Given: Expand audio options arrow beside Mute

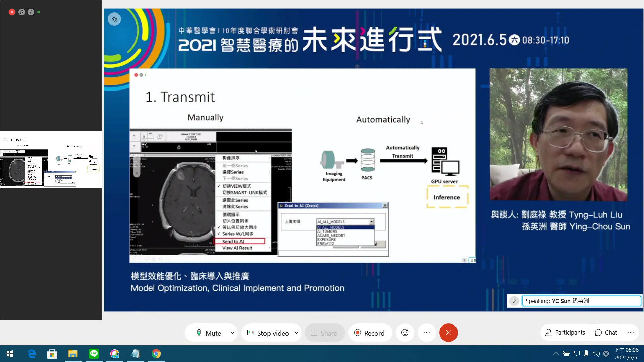Looking at the screenshot, I should [232, 333].
